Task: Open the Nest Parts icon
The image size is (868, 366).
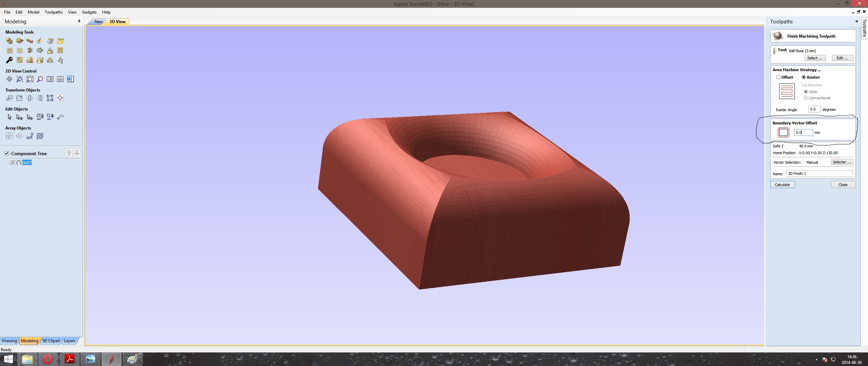Action: coord(40,136)
